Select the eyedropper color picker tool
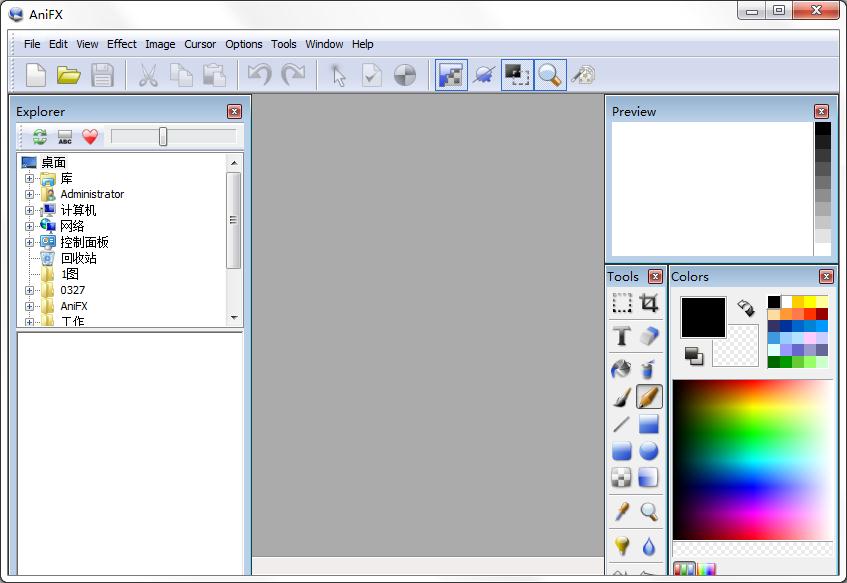This screenshot has height=583, width=847. 622,512
